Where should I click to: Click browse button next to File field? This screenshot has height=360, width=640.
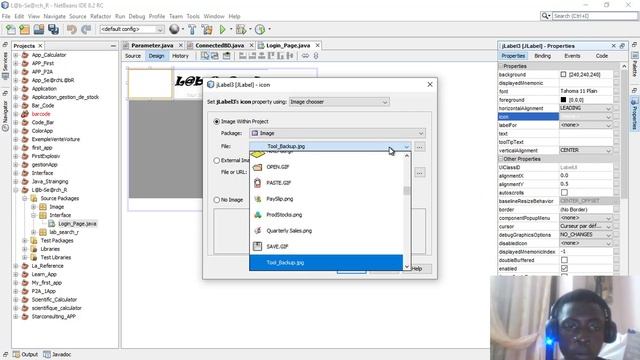point(420,147)
